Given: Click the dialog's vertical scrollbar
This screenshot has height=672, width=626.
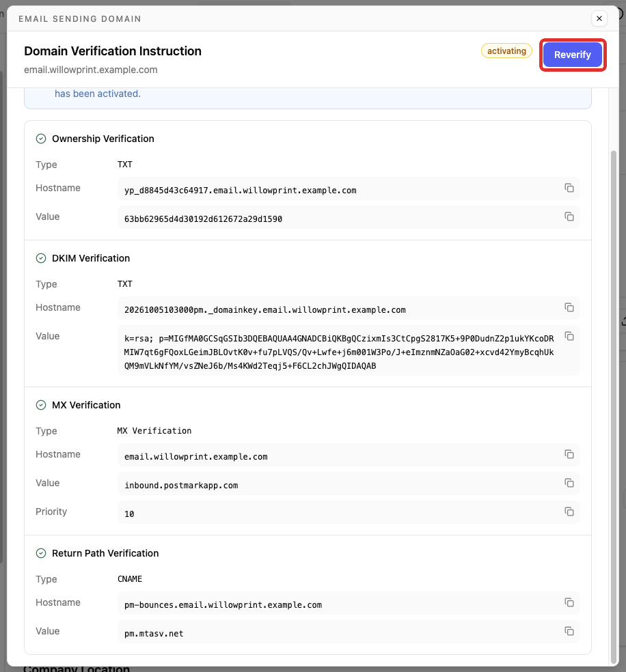Looking at the screenshot, I should (614, 407).
